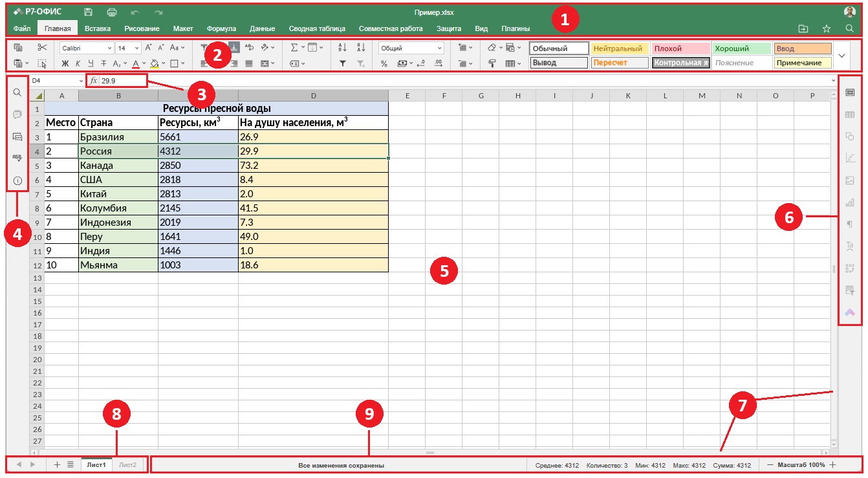This screenshot has width=868, height=478.
Task: Click the descending sort icon
Action: [361, 47]
